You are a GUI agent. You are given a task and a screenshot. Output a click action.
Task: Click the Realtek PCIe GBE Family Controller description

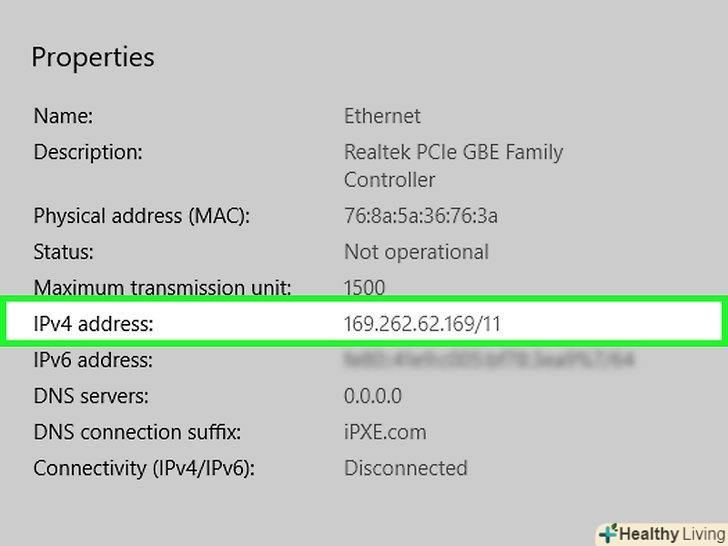point(453,166)
